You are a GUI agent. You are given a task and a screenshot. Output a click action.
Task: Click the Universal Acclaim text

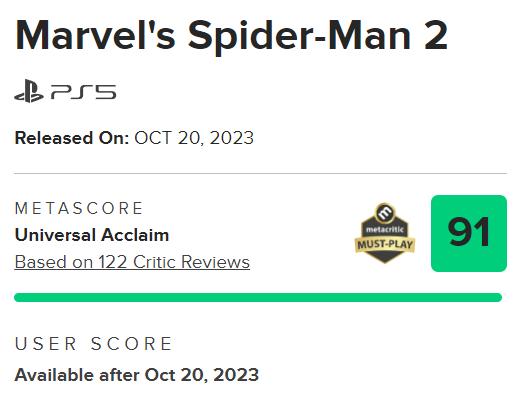(92, 235)
